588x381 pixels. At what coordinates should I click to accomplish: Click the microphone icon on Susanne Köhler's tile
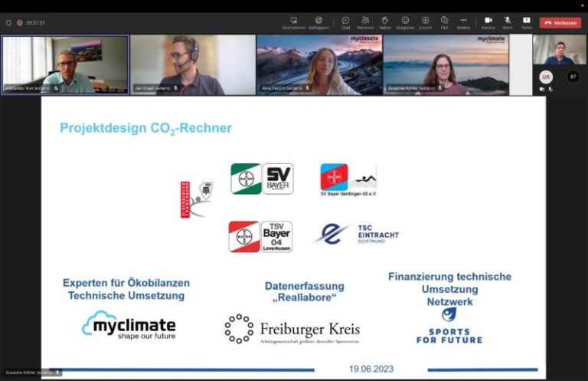pos(440,88)
